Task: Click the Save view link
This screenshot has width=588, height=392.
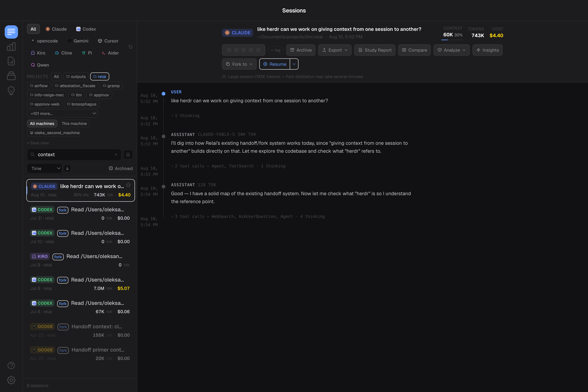Action: (38, 143)
